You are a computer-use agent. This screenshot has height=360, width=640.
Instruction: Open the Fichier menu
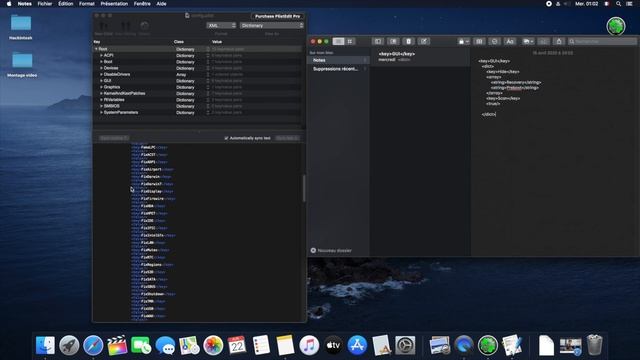(45, 4)
